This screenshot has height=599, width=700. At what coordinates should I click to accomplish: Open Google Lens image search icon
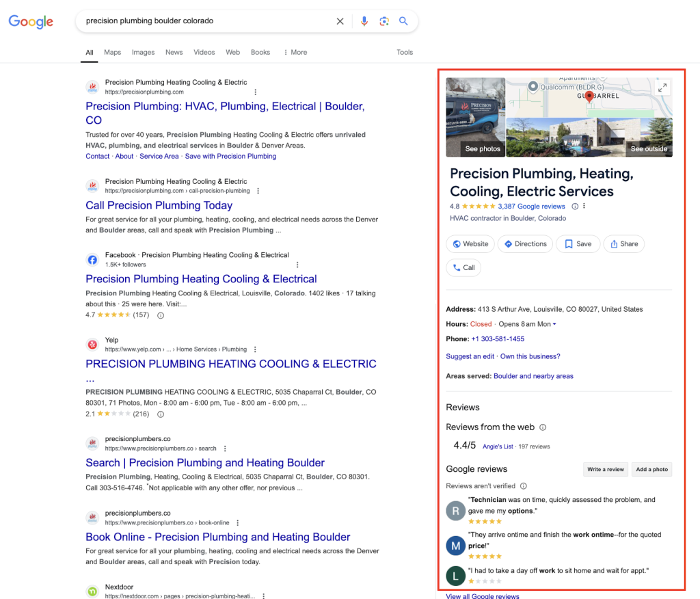point(384,21)
